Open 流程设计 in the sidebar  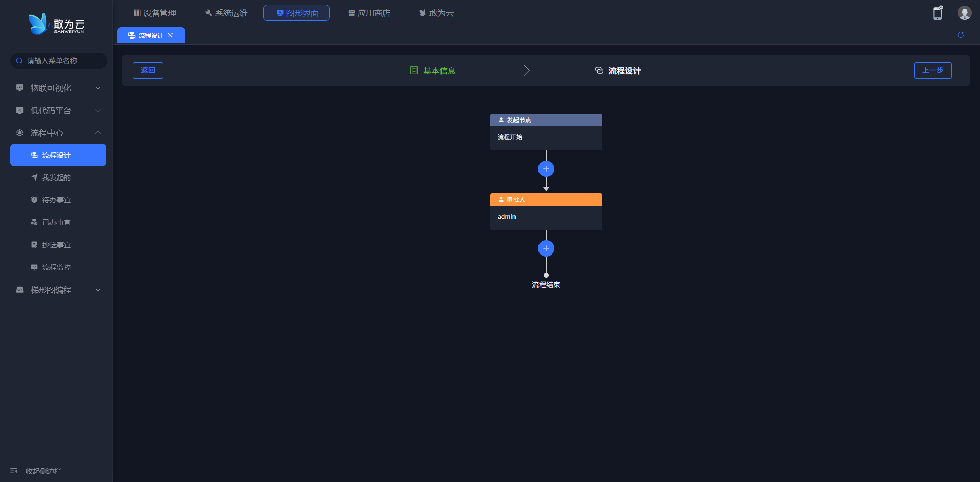(x=58, y=155)
